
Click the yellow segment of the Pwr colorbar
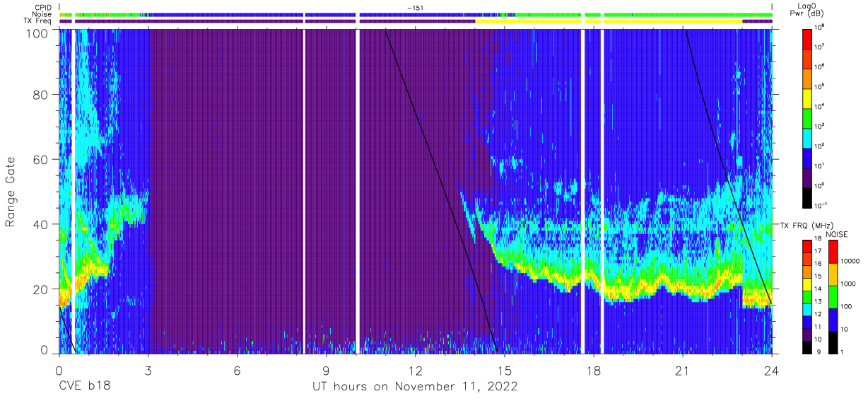pyautogui.click(x=807, y=98)
